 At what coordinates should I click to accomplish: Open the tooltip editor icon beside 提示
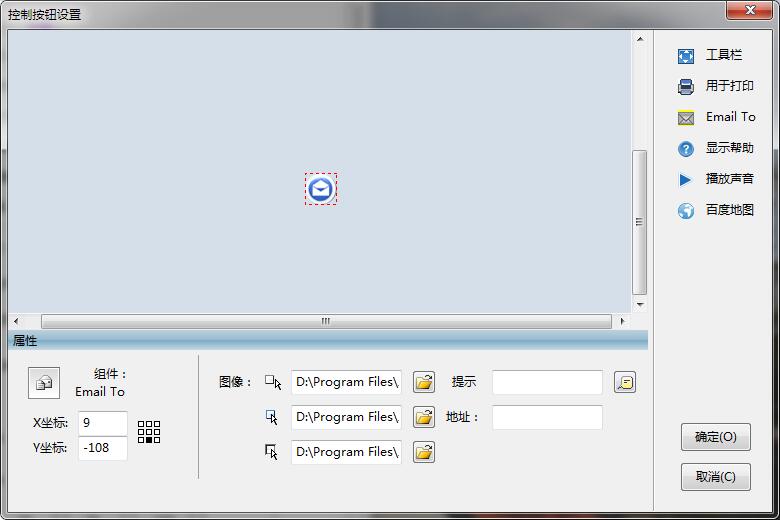point(625,382)
